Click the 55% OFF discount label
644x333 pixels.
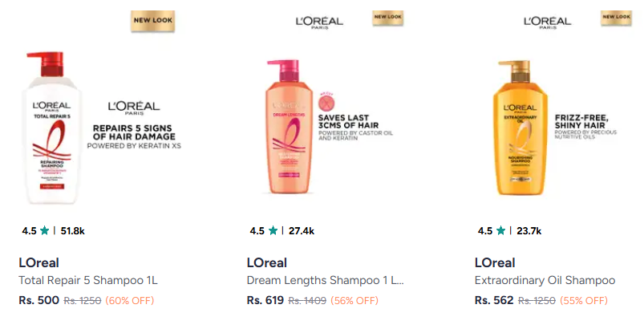coord(585,301)
